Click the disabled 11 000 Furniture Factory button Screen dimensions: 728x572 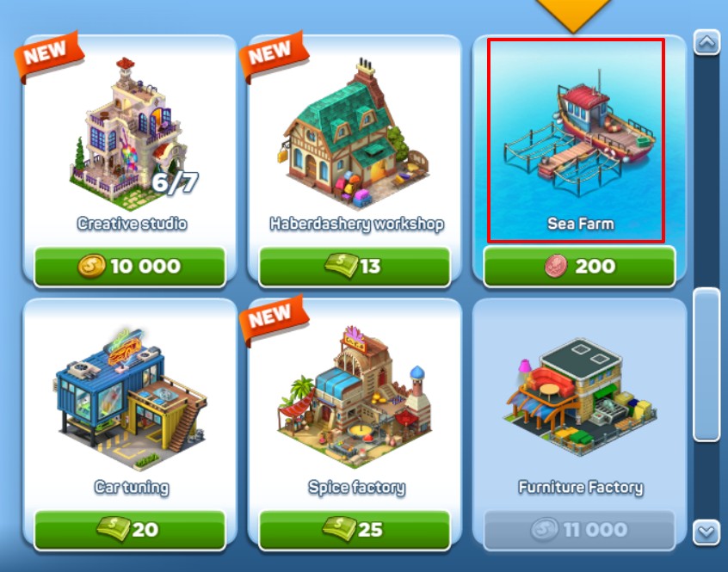click(579, 530)
